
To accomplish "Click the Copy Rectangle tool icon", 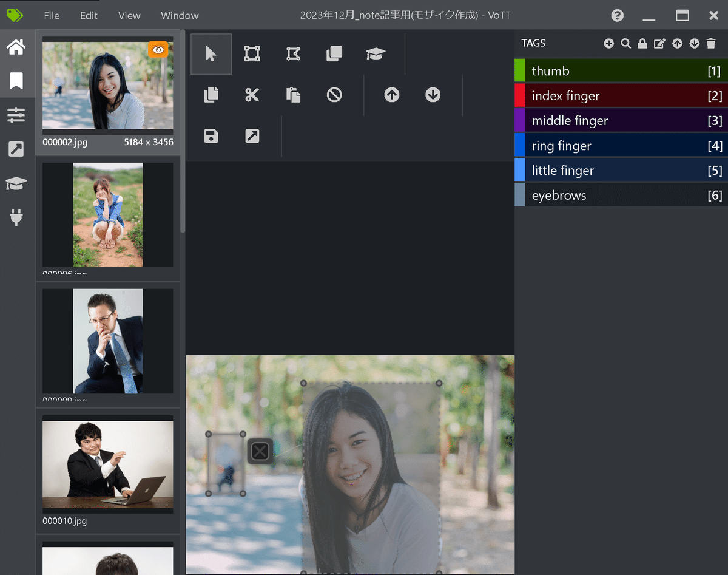I will (334, 54).
